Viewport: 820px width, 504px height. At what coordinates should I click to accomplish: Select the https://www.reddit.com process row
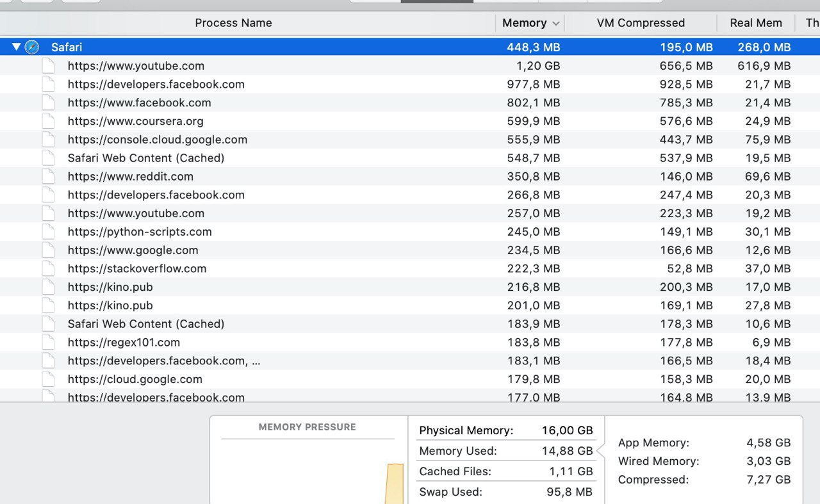[410, 176]
